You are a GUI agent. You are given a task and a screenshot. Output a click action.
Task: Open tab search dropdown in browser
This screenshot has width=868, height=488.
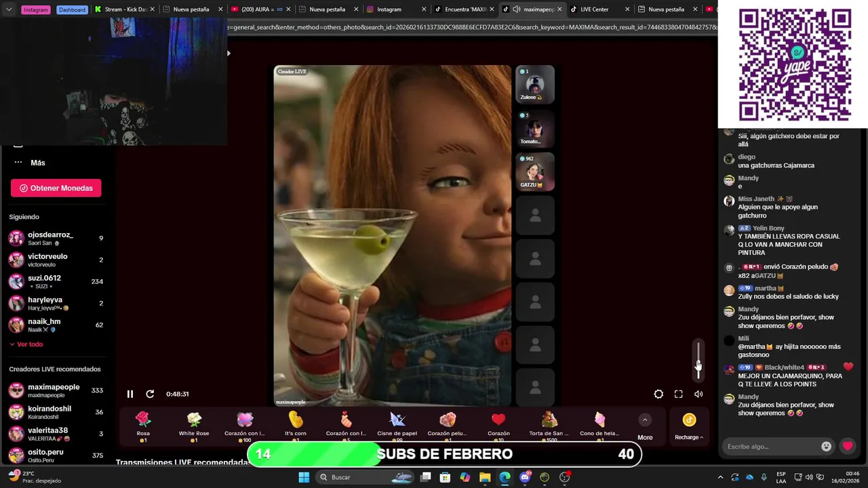[x=9, y=9]
